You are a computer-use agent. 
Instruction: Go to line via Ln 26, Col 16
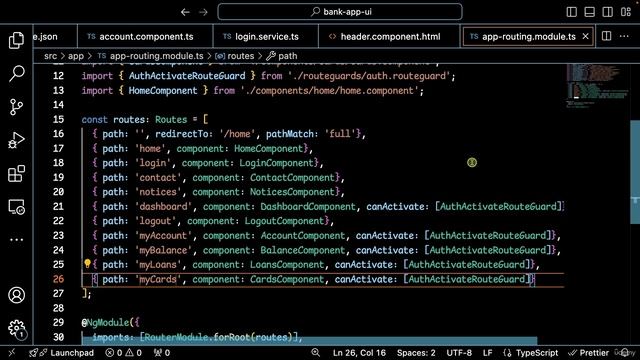pyautogui.click(x=359, y=353)
